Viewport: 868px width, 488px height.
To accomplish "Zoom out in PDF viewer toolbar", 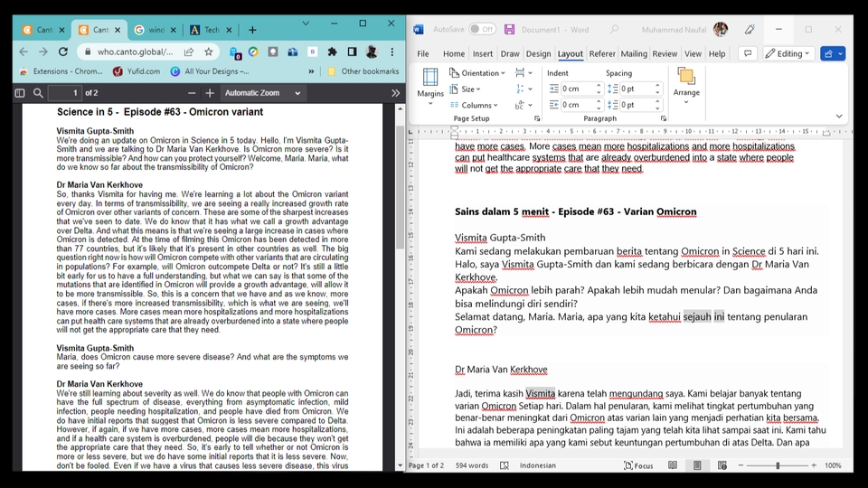I will (x=192, y=93).
